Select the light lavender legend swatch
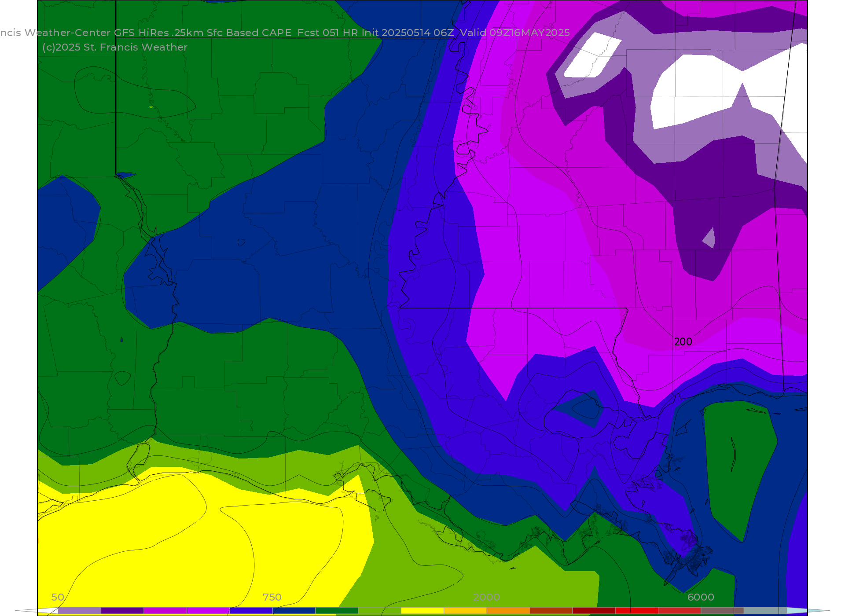This screenshot has width=845, height=616. 79,611
